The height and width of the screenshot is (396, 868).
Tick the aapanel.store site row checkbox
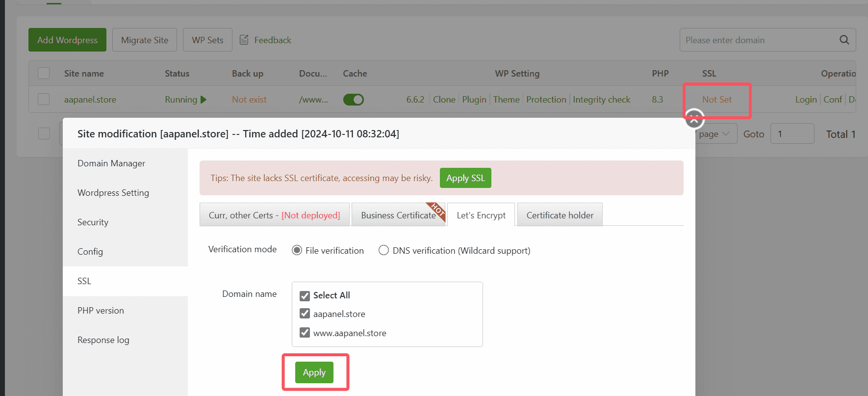[44, 99]
